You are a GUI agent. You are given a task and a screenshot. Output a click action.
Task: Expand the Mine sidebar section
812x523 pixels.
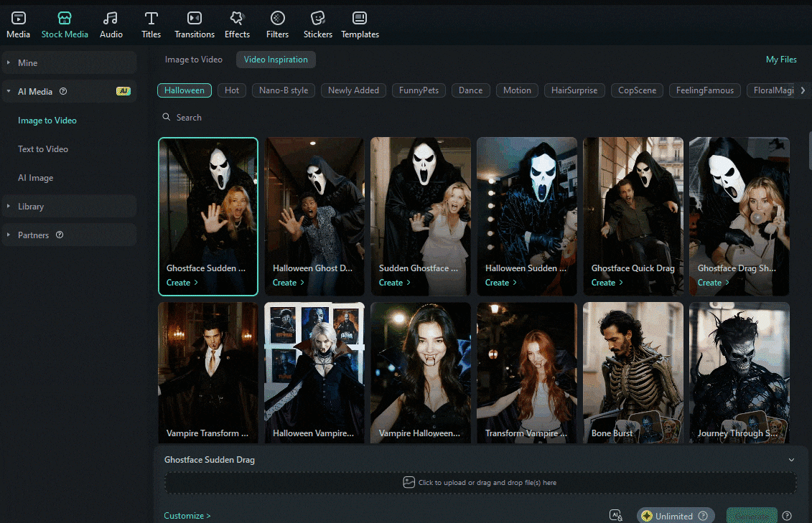27,62
